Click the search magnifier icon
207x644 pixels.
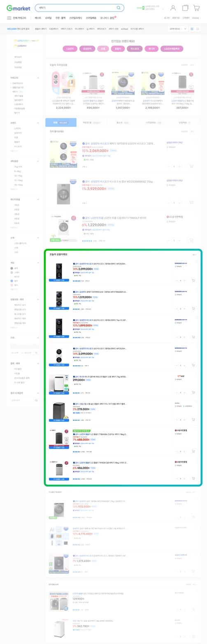119,8
